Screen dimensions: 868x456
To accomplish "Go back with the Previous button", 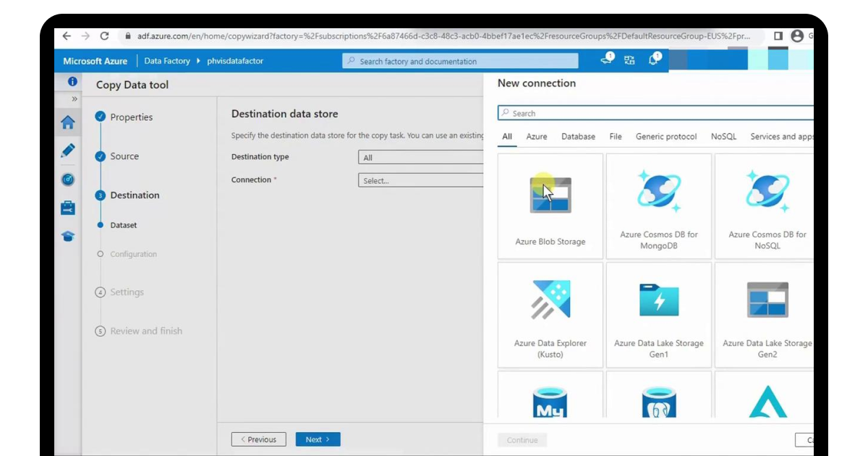I will pos(258,439).
